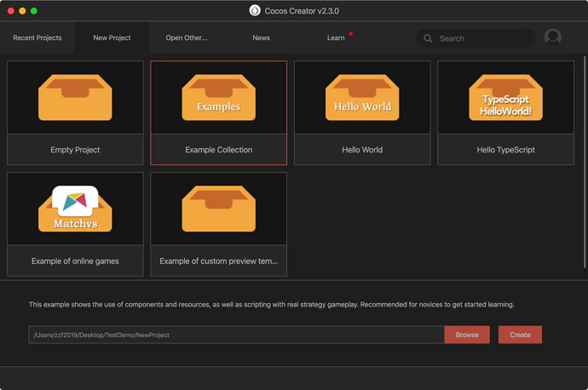Click the 'Example of online games' label

pyautogui.click(x=75, y=261)
